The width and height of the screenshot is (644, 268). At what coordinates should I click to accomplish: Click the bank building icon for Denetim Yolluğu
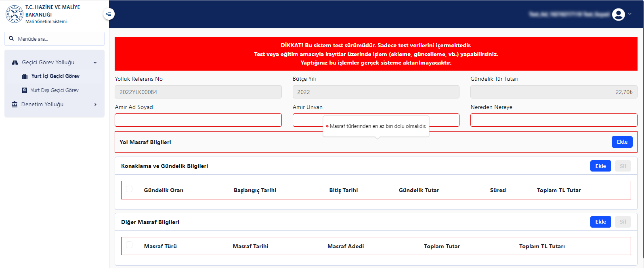pos(15,105)
